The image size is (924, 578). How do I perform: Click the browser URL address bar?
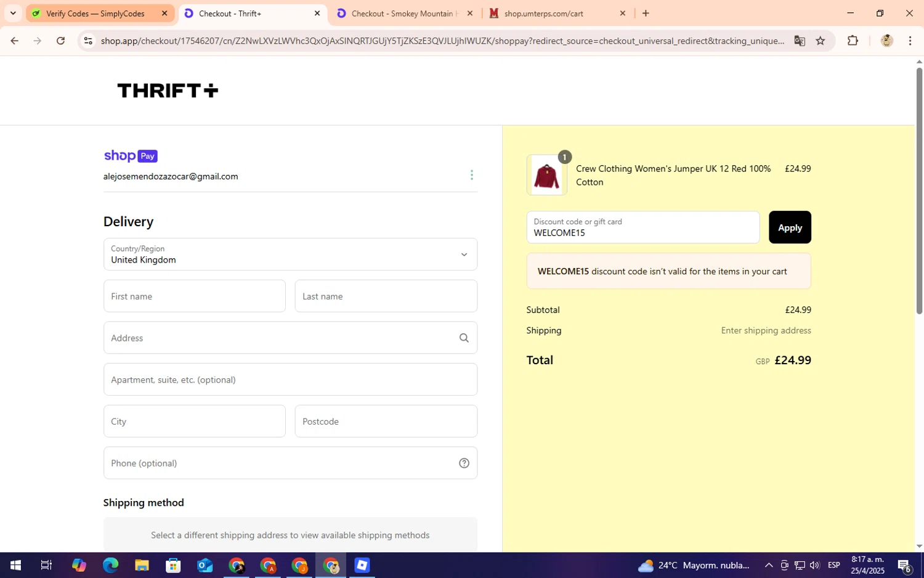tap(442, 41)
